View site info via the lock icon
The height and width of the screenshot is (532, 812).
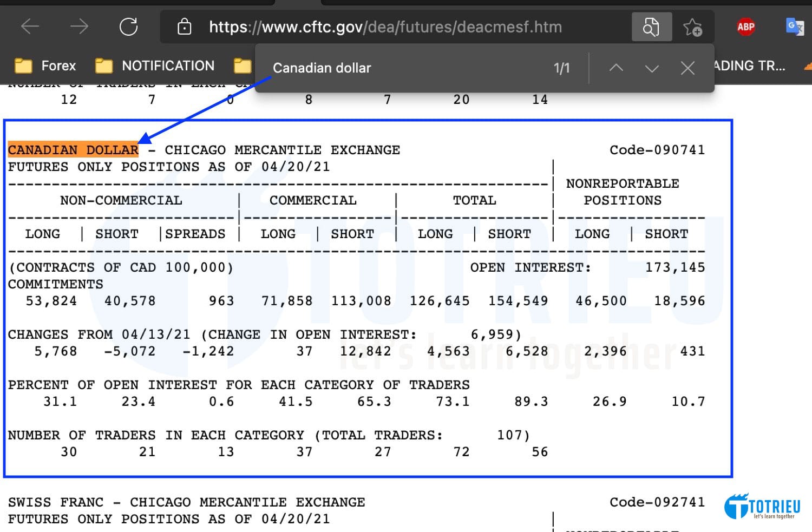[x=185, y=27]
